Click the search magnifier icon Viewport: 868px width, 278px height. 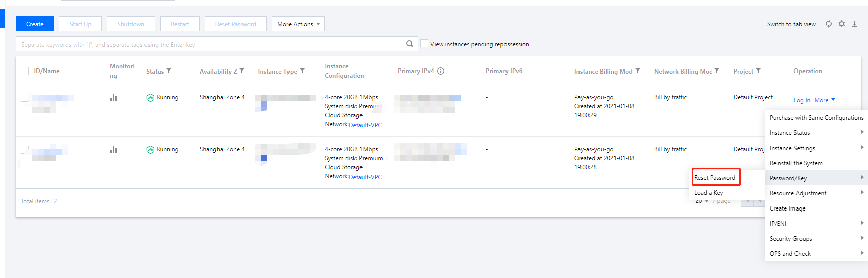[x=410, y=44]
